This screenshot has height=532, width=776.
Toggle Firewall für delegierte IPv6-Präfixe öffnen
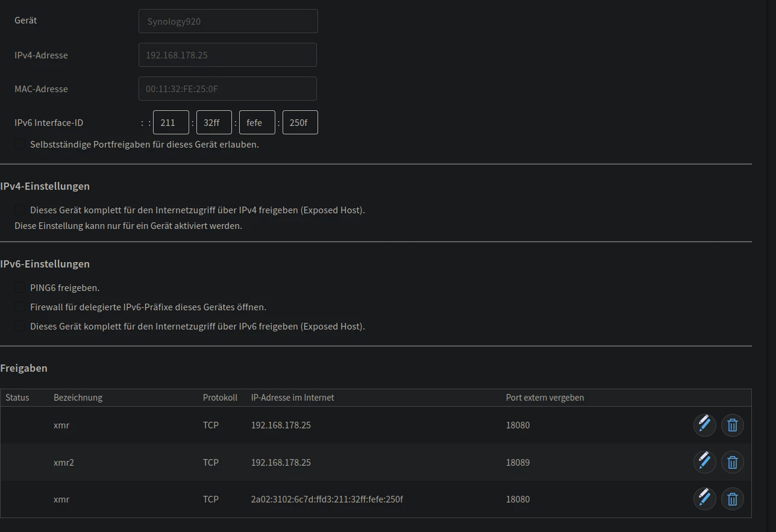click(x=20, y=307)
